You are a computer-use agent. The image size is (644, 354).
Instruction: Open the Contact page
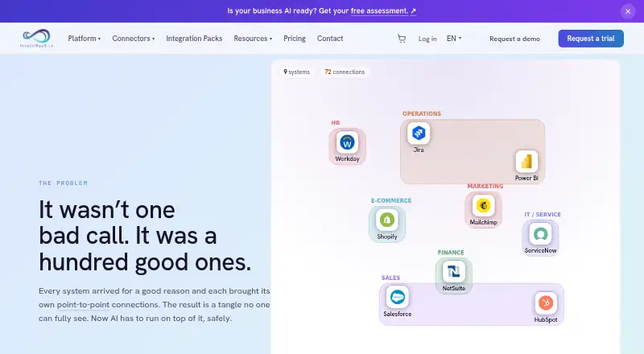tap(330, 39)
